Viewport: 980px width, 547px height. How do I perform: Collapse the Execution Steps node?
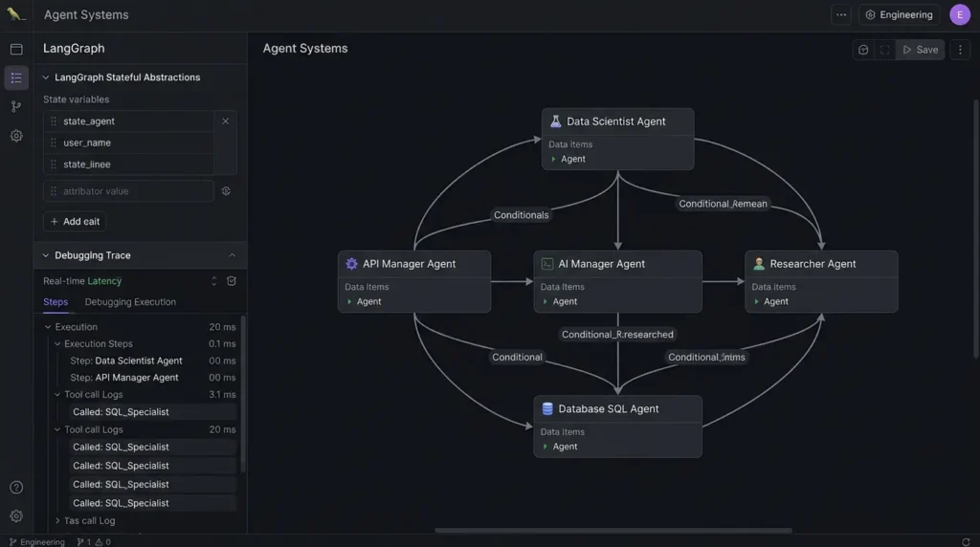56,343
